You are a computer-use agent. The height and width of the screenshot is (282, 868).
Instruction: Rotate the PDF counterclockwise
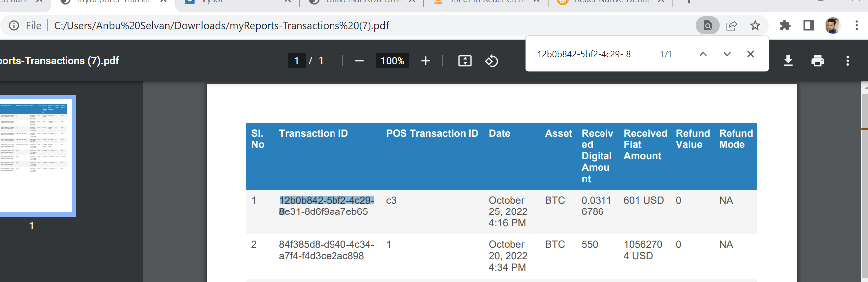click(491, 61)
